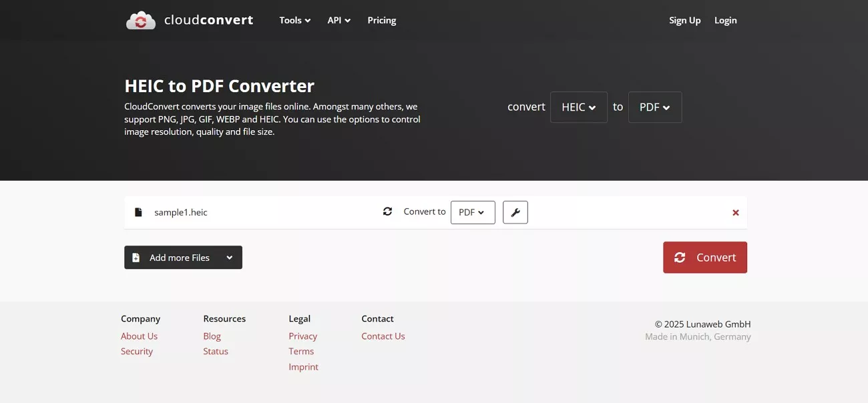Viewport: 868px width, 403px height.
Task: Open the API menu
Action: (338, 20)
